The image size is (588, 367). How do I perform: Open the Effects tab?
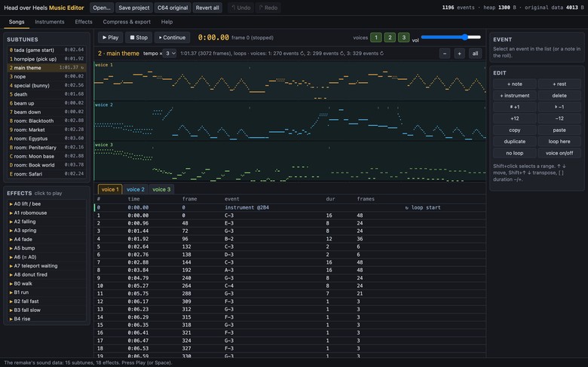84,22
